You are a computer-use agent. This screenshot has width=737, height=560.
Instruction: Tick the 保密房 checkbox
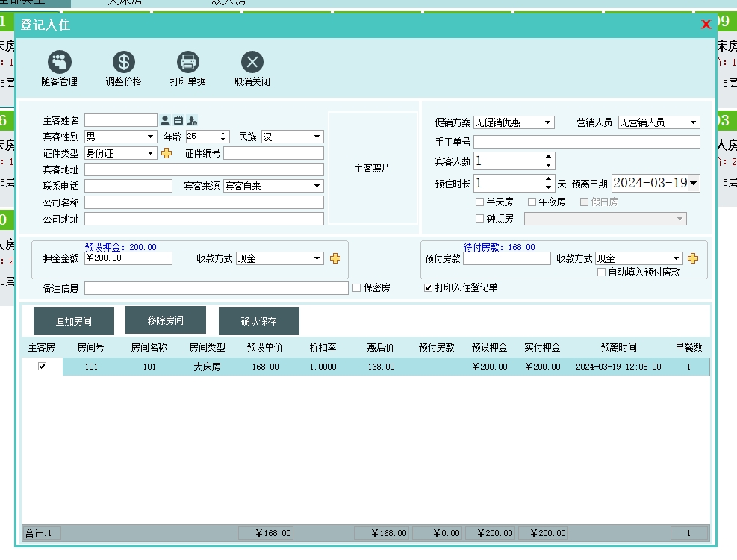click(x=356, y=287)
